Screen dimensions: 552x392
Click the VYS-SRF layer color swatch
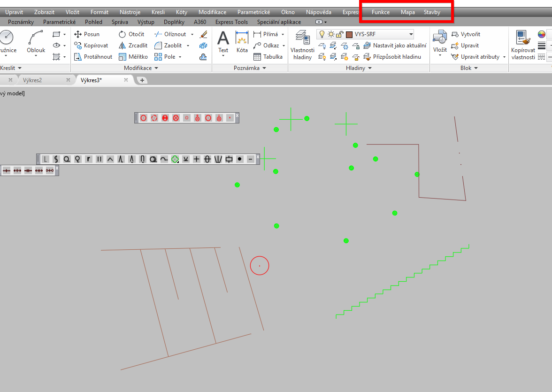349,34
